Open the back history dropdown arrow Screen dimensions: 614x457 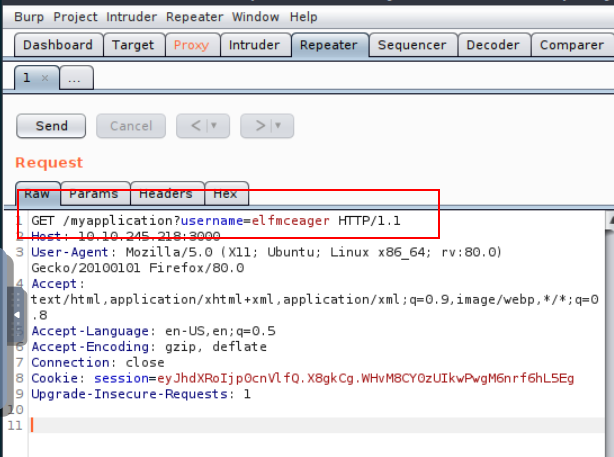click(214, 126)
